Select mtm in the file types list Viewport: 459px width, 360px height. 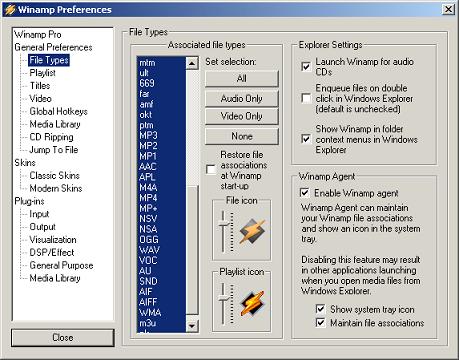pos(161,63)
